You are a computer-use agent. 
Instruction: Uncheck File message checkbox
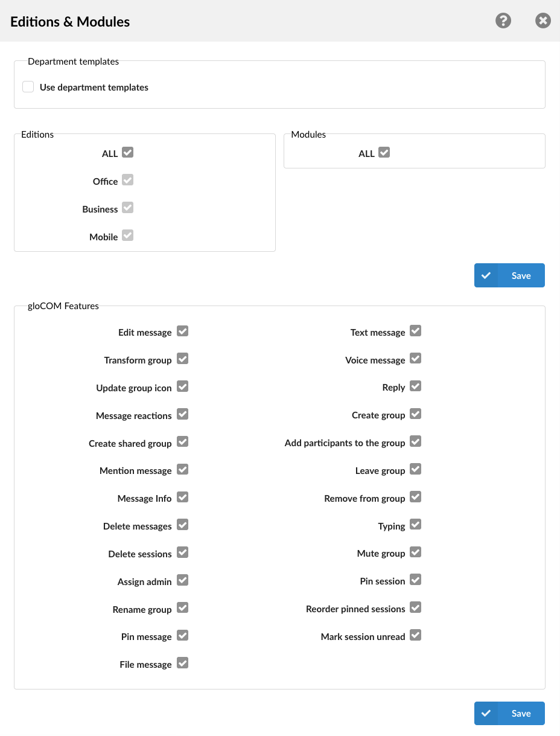pos(182,663)
